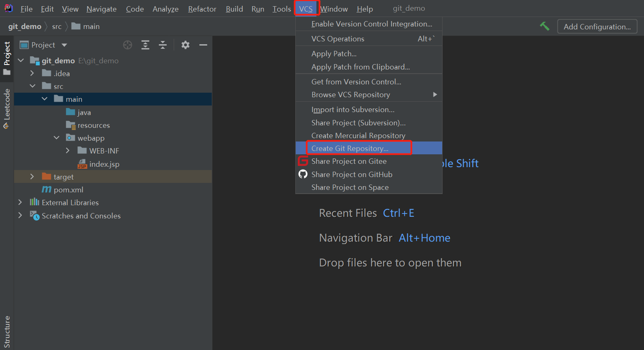Select Import into Subversion...

pos(369,110)
